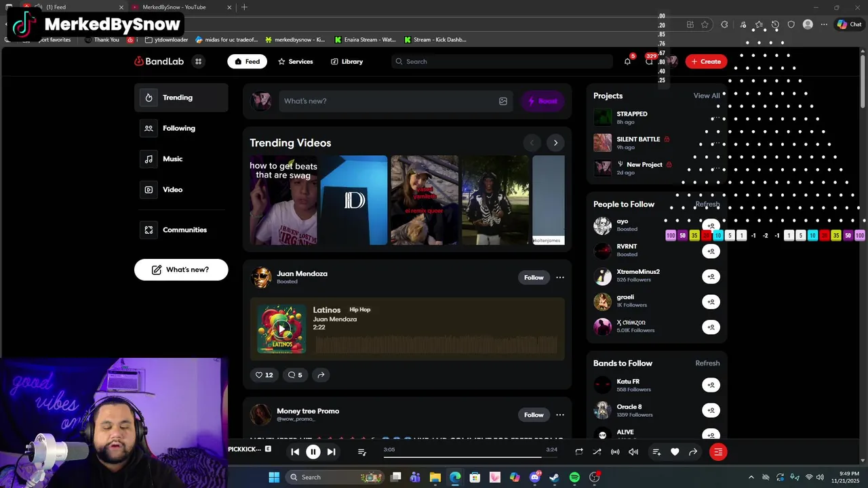868x488 pixels.
Task: Open the BandLab apps grid menu
Action: coord(198,62)
